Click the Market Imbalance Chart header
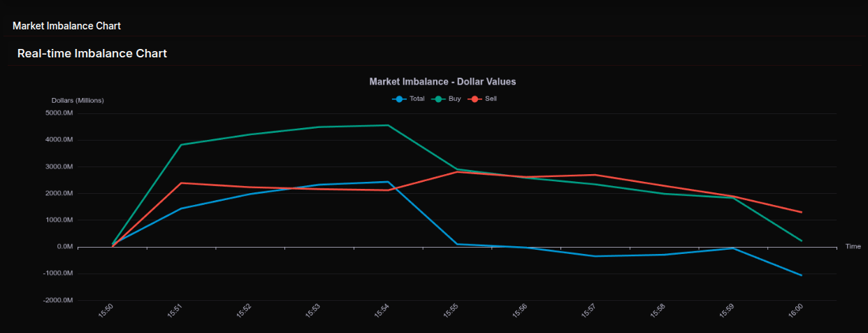Image resolution: width=868 pixels, height=333 pixels. click(x=66, y=26)
